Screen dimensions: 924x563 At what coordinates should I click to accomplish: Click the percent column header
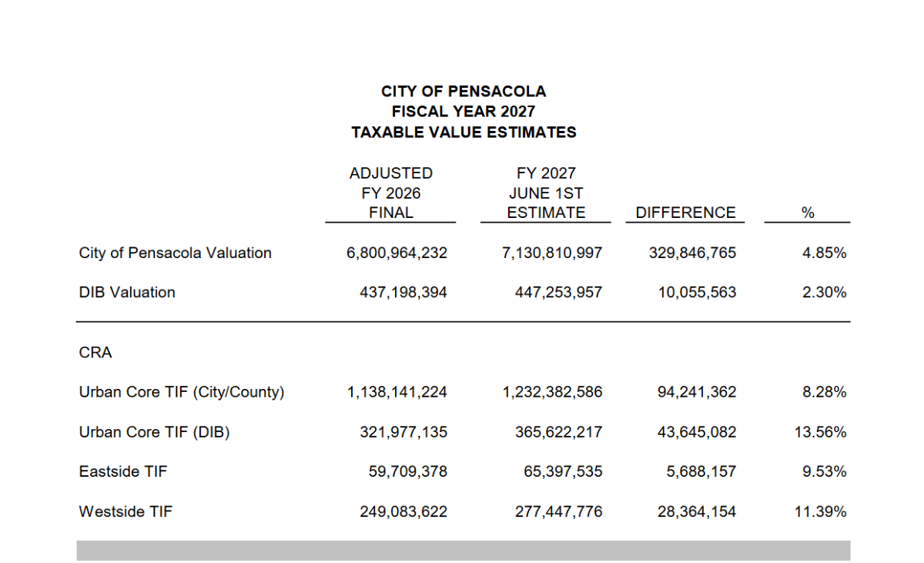tap(808, 213)
